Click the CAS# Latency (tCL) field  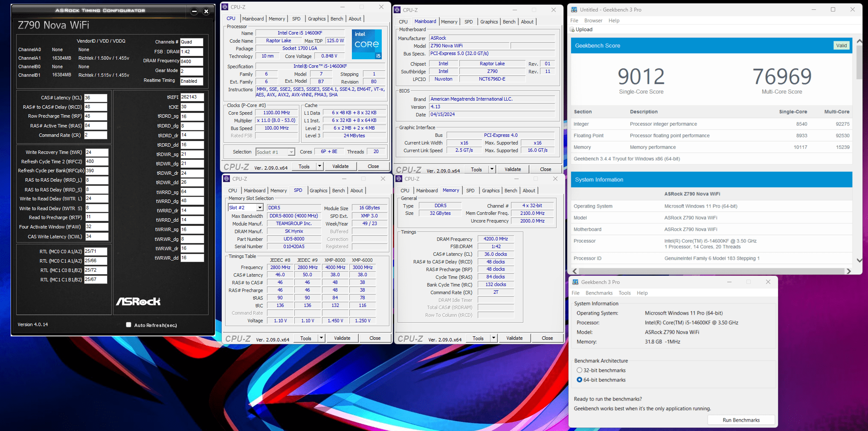click(x=96, y=98)
